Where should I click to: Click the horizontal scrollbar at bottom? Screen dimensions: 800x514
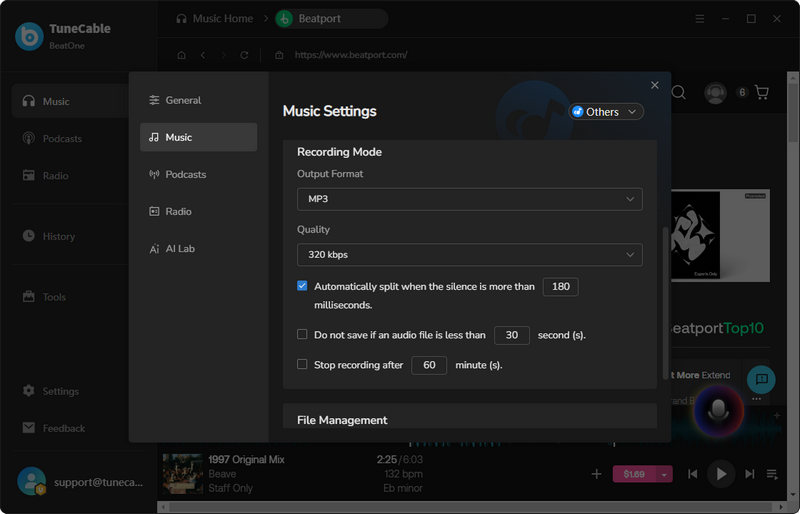coord(469,507)
